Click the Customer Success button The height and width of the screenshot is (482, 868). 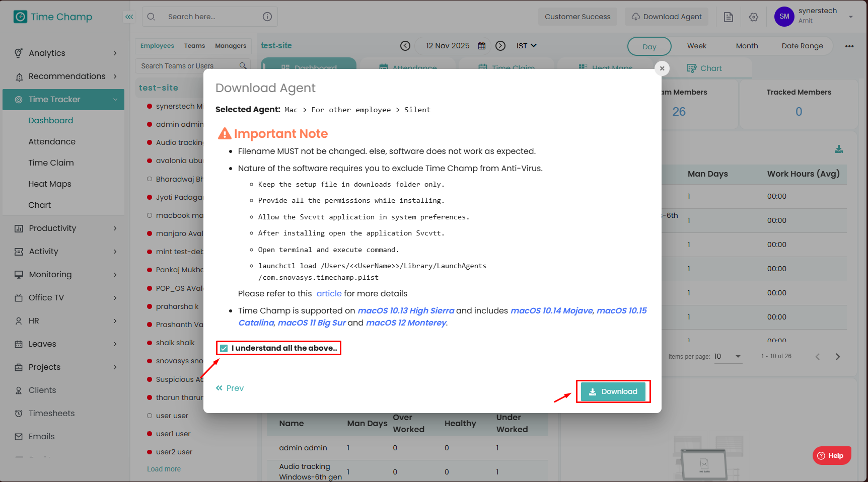pyautogui.click(x=577, y=17)
